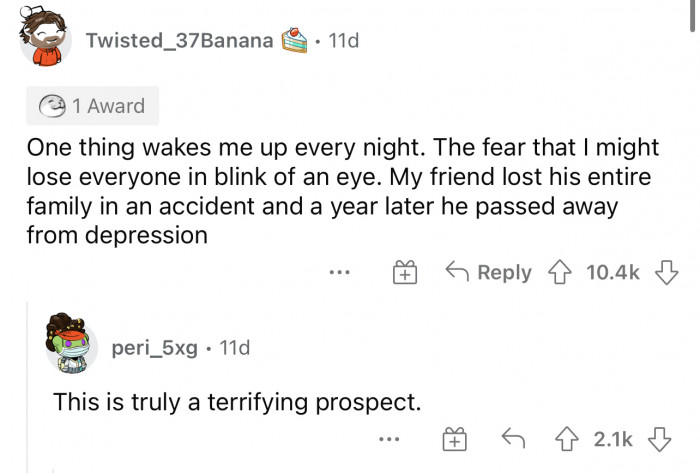The height and width of the screenshot is (473, 700).
Task: Upvote Twisted_37Banana's comment
Action: 559,272
